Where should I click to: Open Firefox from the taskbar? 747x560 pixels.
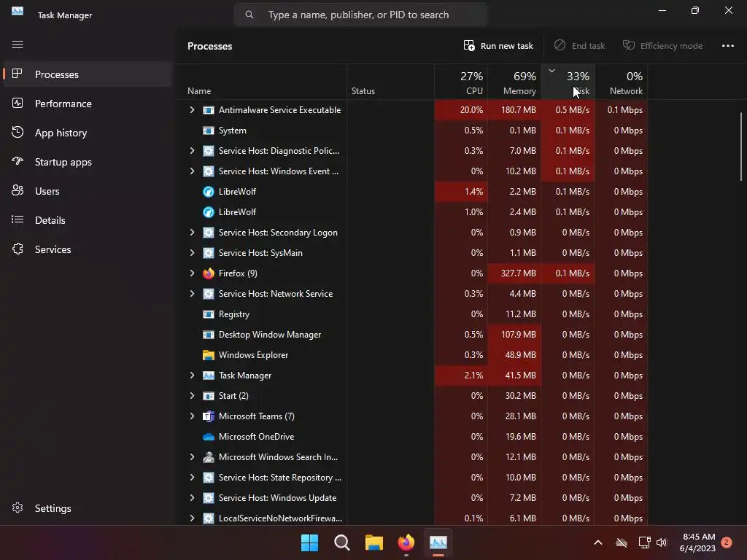coord(406,542)
